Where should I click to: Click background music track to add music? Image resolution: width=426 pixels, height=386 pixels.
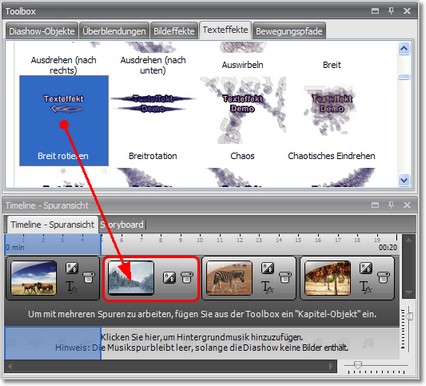[202, 342]
